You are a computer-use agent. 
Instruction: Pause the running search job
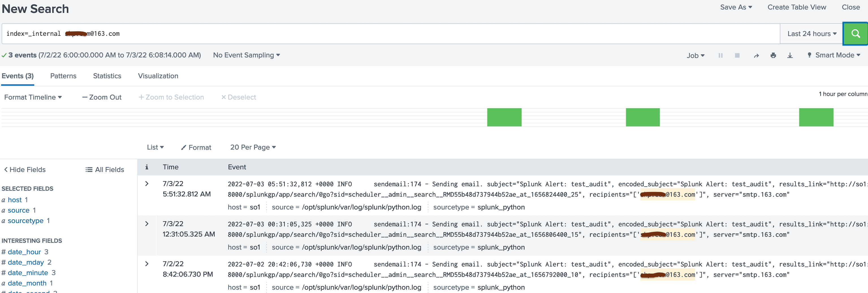[721, 55]
